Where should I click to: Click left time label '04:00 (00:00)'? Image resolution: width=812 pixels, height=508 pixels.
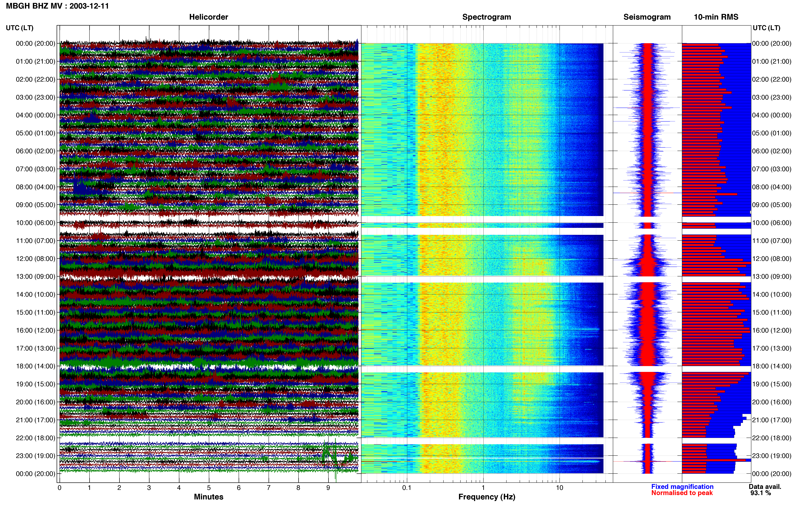click(36, 115)
